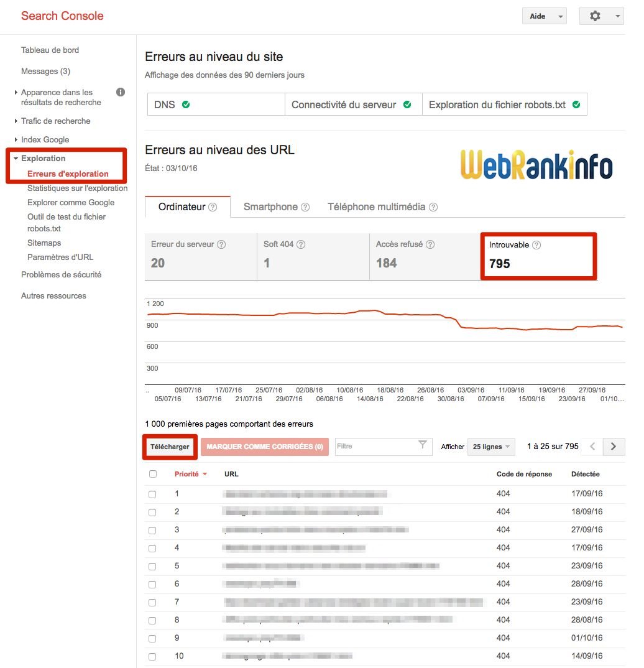
Task: Open the Aide dropdown
Action: point(545,16)
